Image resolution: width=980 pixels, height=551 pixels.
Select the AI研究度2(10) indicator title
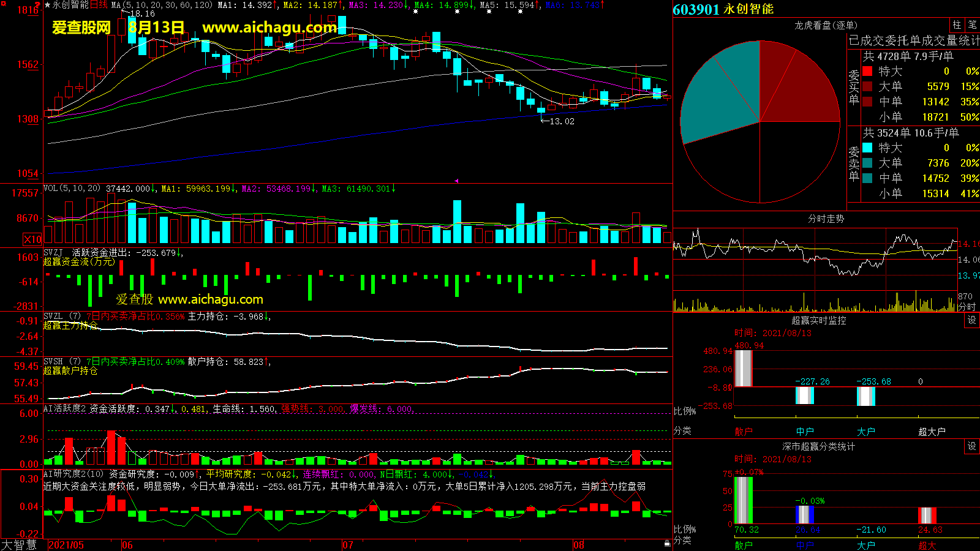coord(73,474)
